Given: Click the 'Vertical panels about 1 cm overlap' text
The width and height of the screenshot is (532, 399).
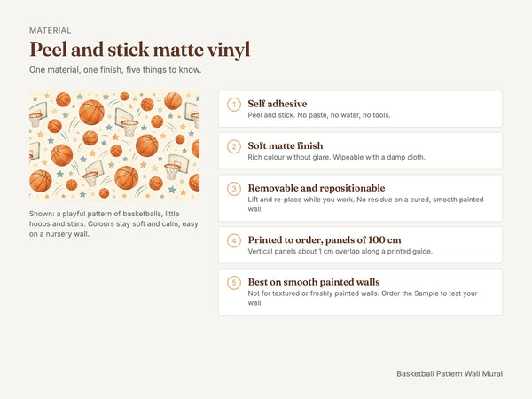Looking at the screenshot, I should (x=340, y=252).
